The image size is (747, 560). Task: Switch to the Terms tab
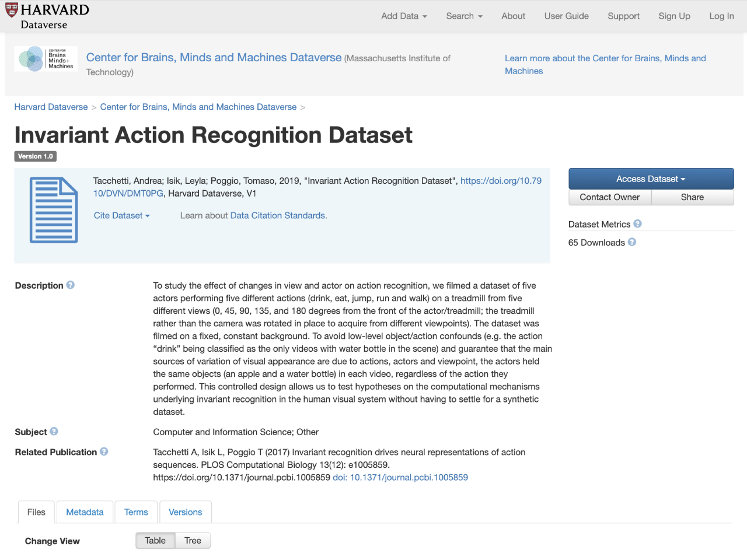click(136, 512)
